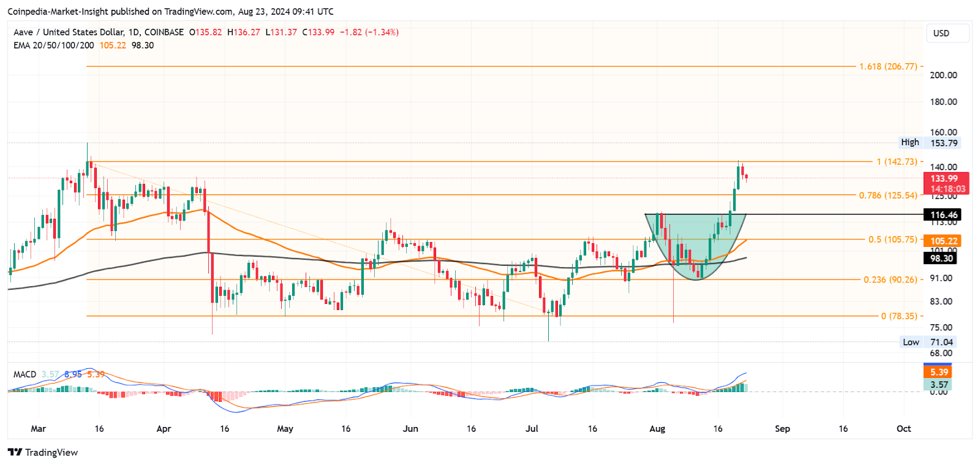Click the 160.00 price axis label
Image resolution: width=980 pixels, height=465 pixels.
[943, 132]
